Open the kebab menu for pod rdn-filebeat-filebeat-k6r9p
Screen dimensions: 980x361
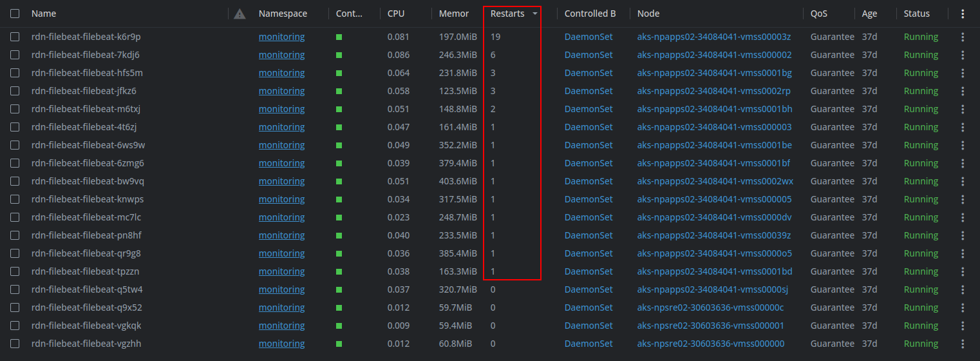963,37
